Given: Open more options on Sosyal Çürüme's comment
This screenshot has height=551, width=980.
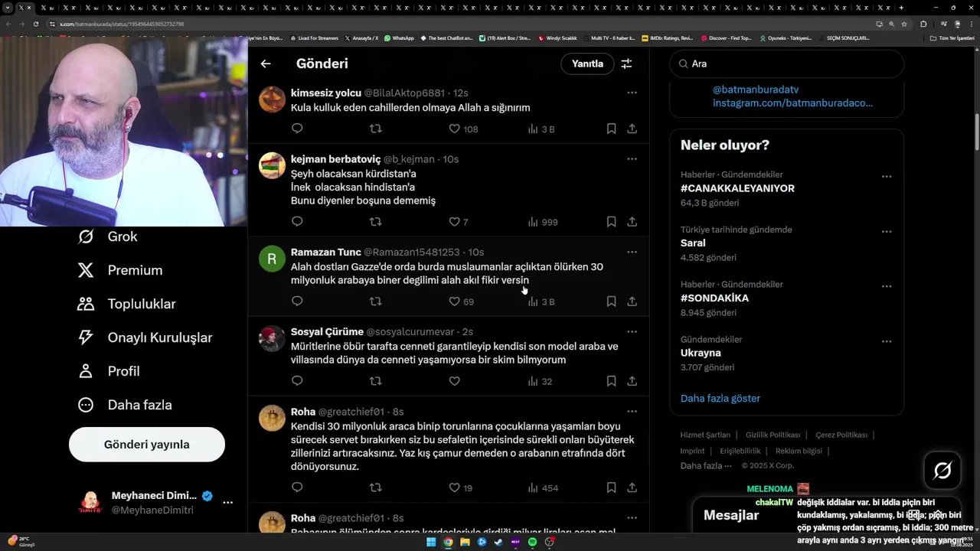Looking at the screenshot, I should (x=632, y=331).
